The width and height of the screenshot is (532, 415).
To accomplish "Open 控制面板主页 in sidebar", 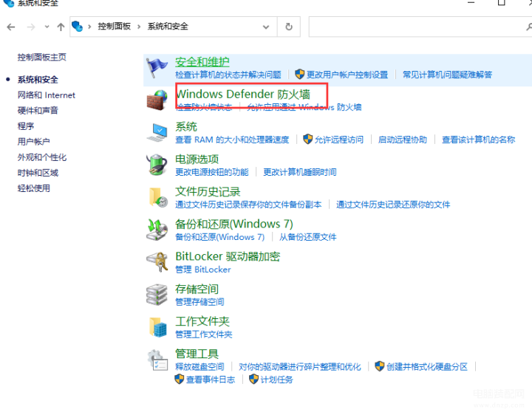I will click(41, 58).
